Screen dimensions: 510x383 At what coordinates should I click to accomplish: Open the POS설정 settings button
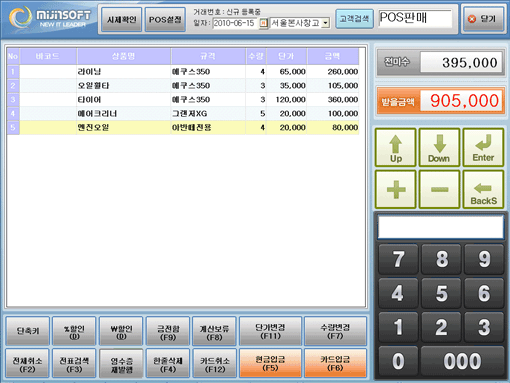[165, 20]
